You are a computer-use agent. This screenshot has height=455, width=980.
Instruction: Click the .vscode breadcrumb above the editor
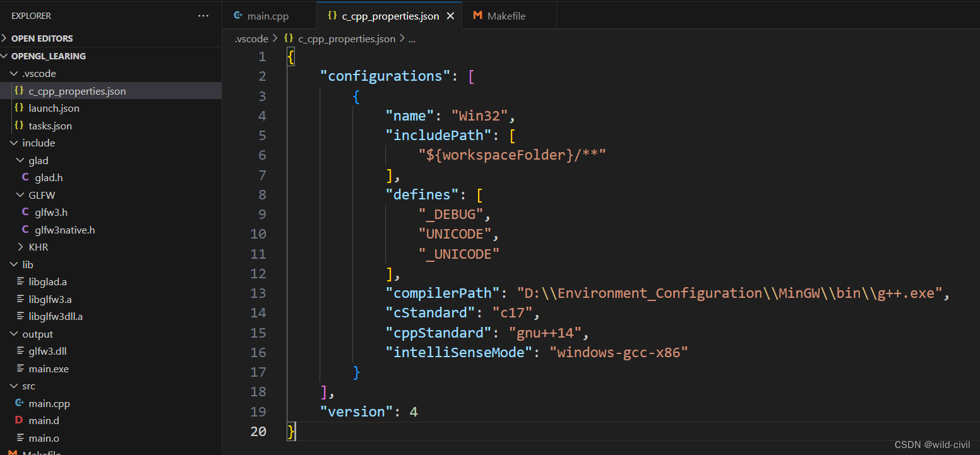click(251, 38)
